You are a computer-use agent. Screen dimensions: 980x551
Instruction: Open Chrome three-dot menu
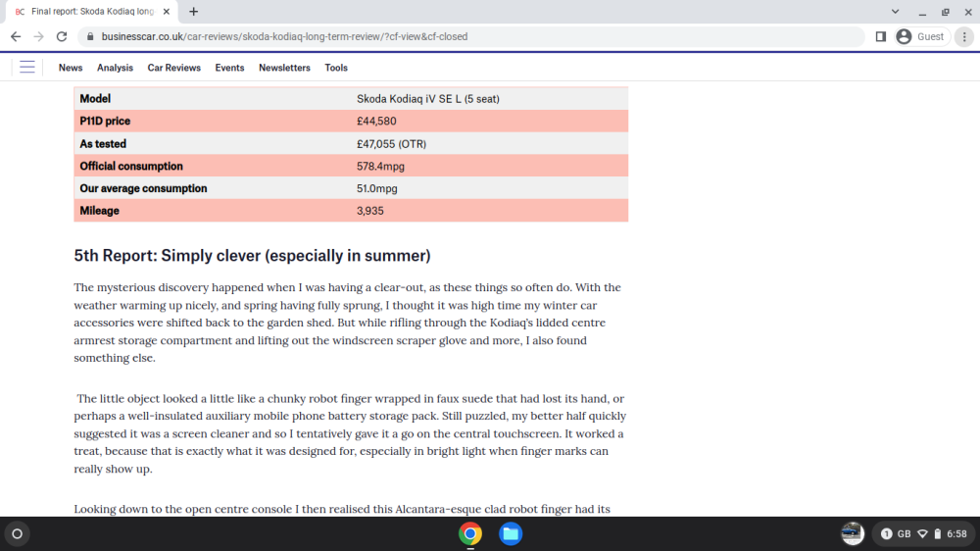point(964,37)
